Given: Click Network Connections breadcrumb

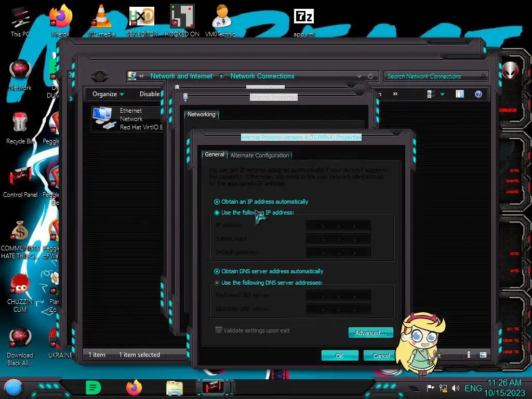Looking at the screenshot, I should coord(262,76).
